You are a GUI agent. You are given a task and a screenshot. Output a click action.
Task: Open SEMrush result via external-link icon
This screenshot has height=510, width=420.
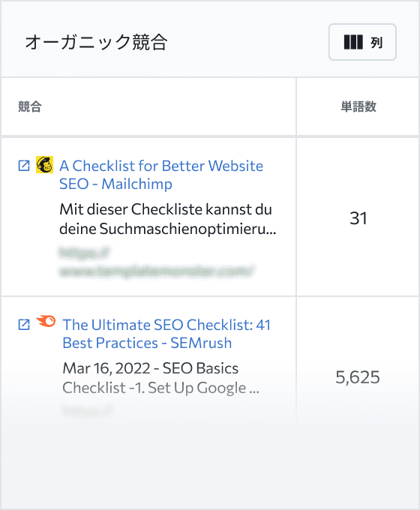pos(24,324)
